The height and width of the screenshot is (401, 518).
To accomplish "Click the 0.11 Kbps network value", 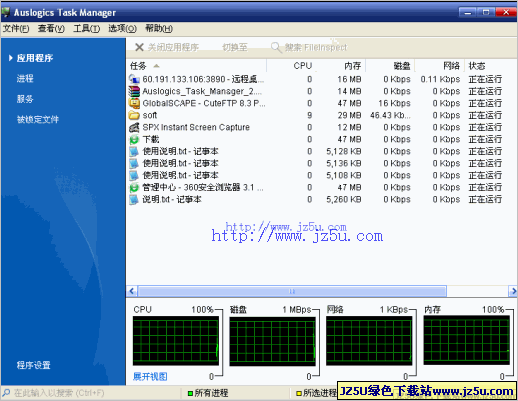I will click(440, 79).
